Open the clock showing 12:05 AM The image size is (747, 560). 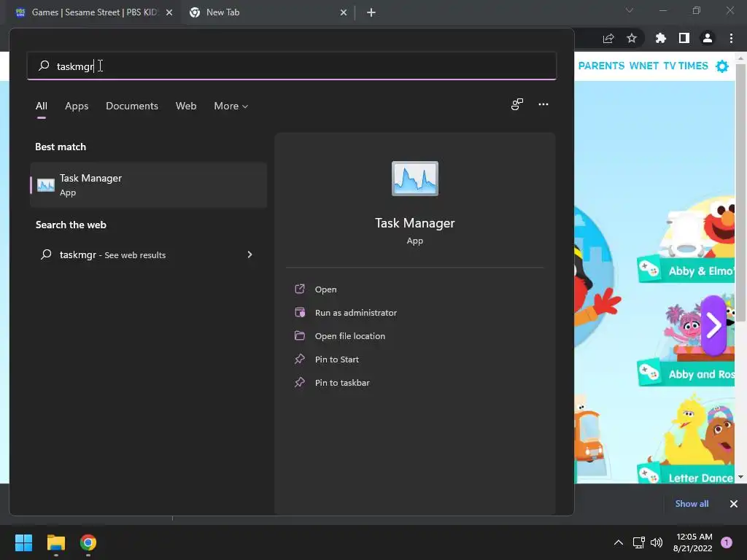[693, 542]
